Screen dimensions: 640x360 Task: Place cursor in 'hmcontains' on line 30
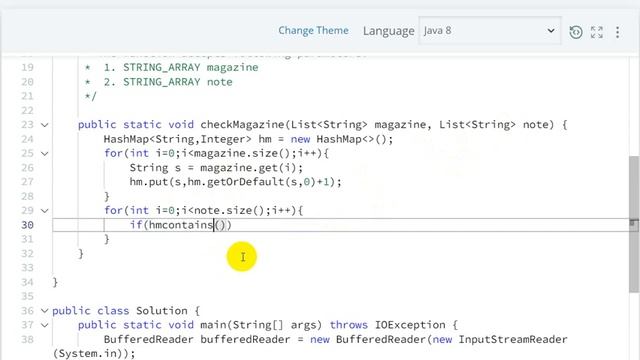181,225
